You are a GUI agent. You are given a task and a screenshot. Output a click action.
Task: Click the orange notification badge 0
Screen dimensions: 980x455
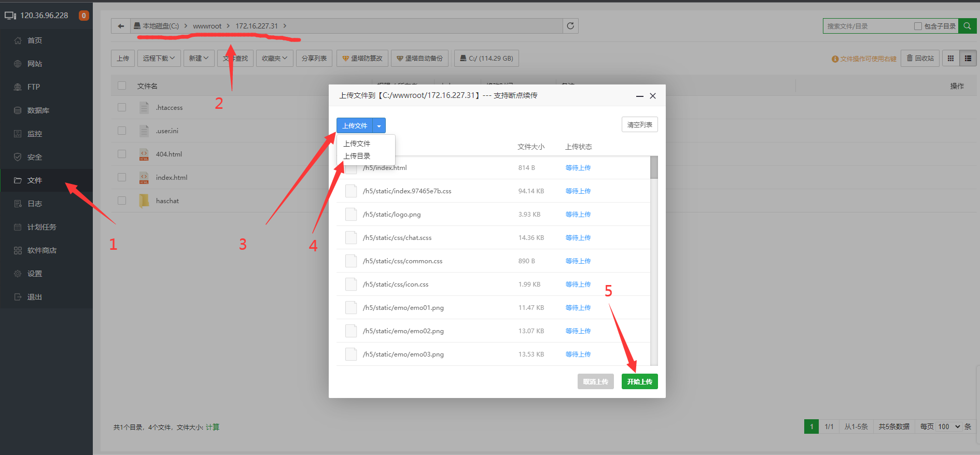83,16
